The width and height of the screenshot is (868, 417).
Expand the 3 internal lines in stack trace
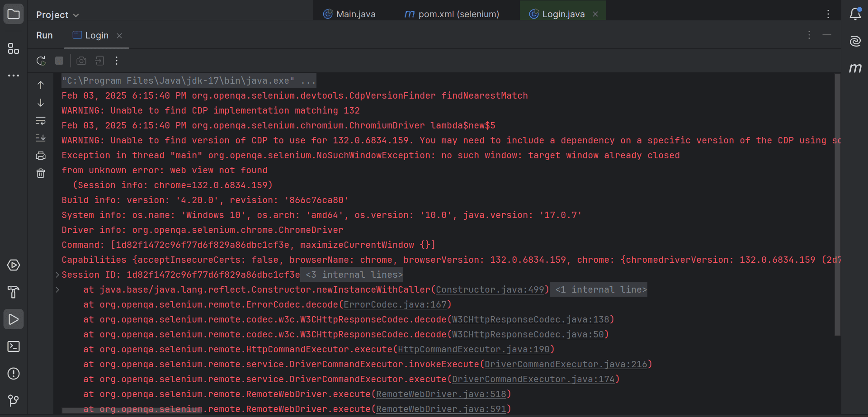click(352, 275)
